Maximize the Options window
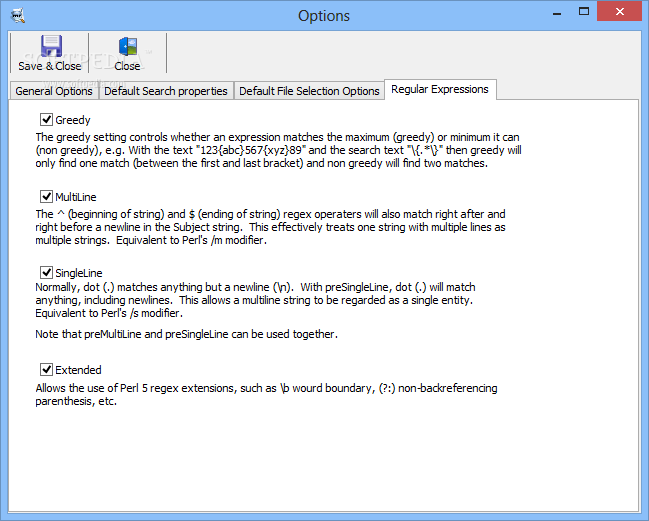649x521 pixels. 584,12
